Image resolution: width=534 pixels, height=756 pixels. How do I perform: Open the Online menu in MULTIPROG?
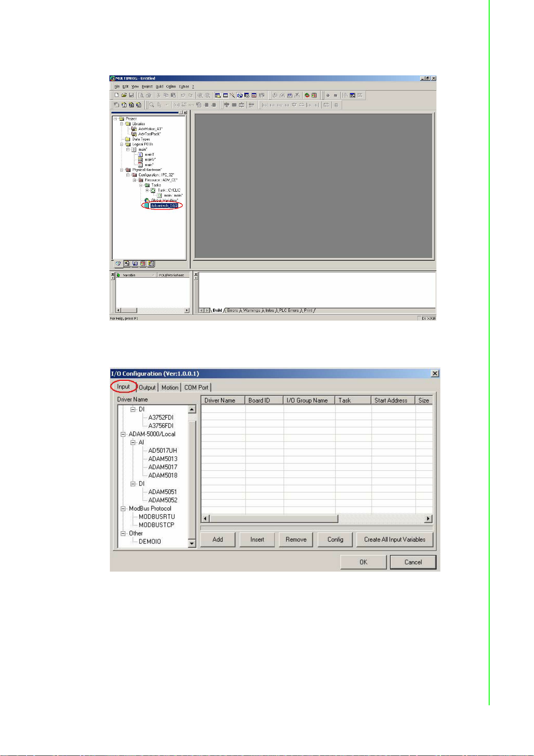pos(171,87)
